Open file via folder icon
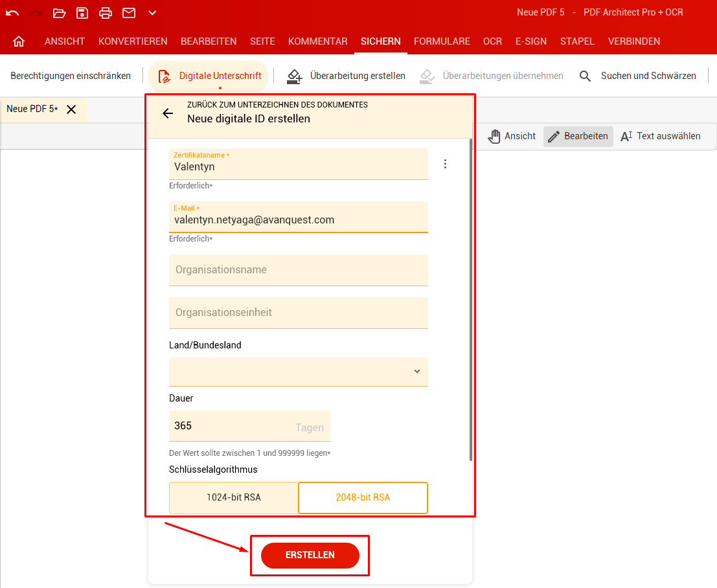The image size is (717, 588). [59, 13]
